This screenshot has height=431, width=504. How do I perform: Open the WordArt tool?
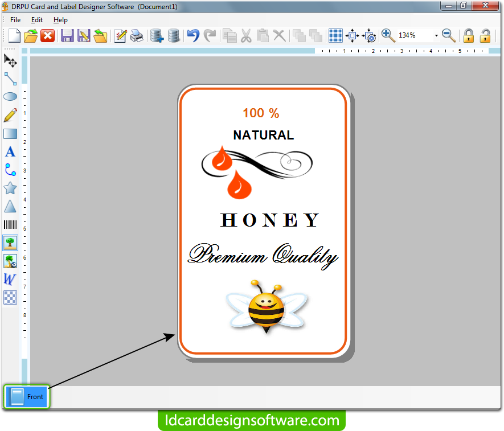pyautogui.click(x=10, y=279)
